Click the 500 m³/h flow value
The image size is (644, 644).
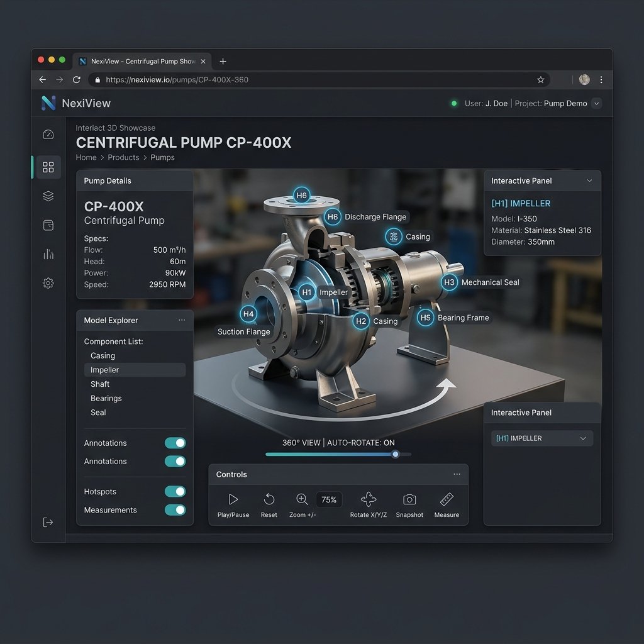pyautogui.click(x=169, y=250)
